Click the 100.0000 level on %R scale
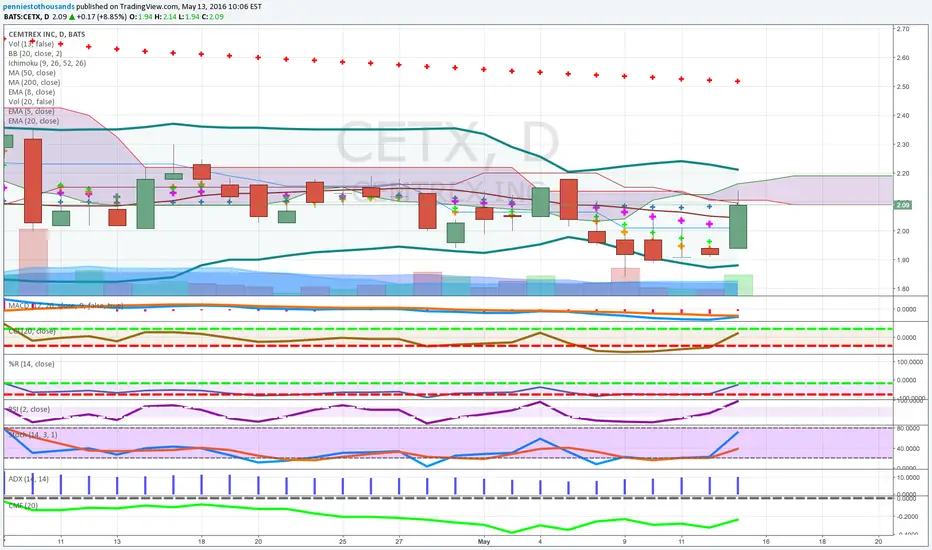The image size is (932, 550). click(x=910, y=362)
